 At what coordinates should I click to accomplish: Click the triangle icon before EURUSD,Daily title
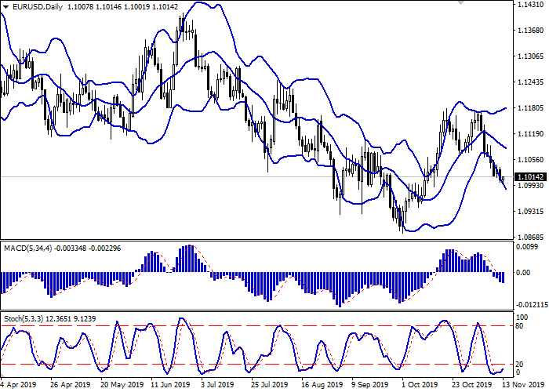pos(6,7)
